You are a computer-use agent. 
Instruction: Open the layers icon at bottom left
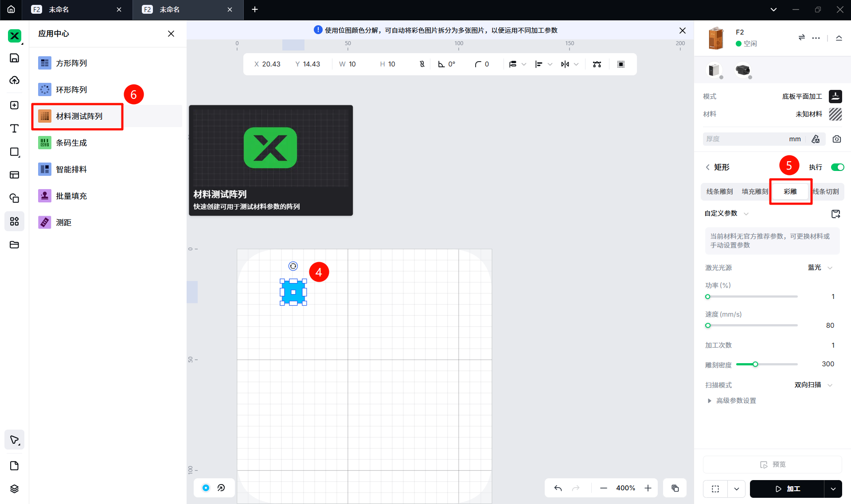(x=14, y=488)
